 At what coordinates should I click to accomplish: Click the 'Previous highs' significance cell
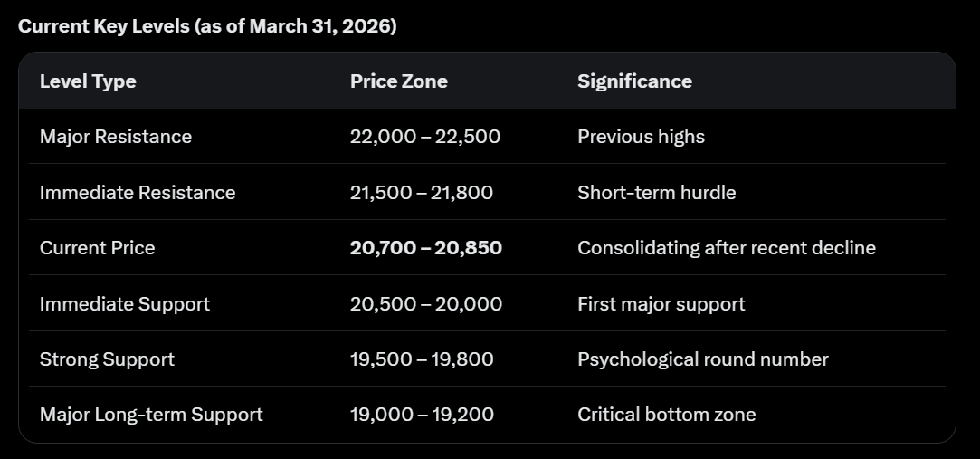coord(641,137)
